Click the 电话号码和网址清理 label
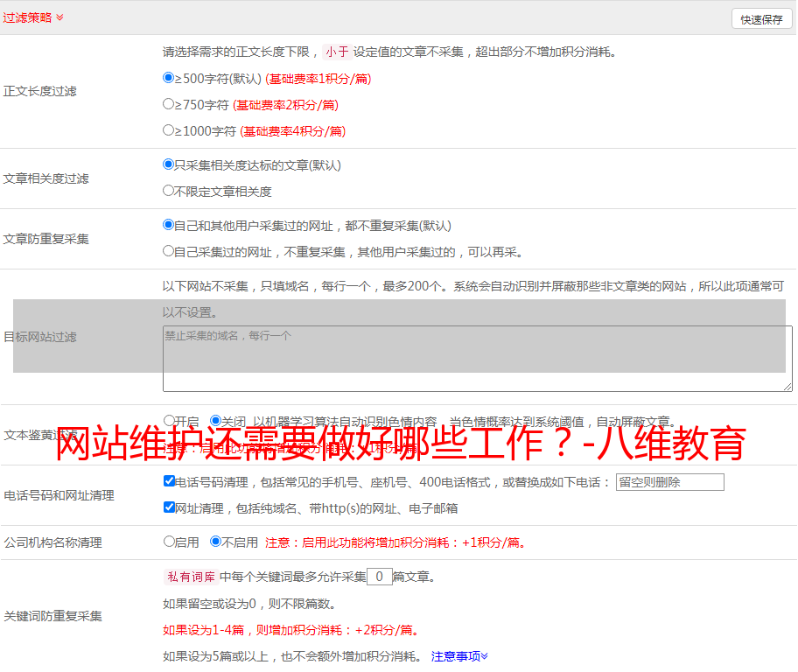Viewport: 798px width, 672px height. [x=59, y=495]
